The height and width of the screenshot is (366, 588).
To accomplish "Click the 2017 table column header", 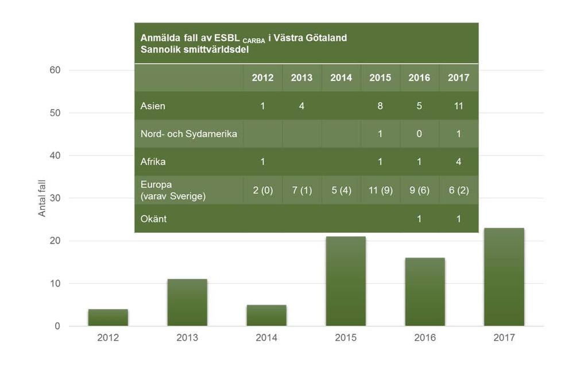I will click(458, 78).
